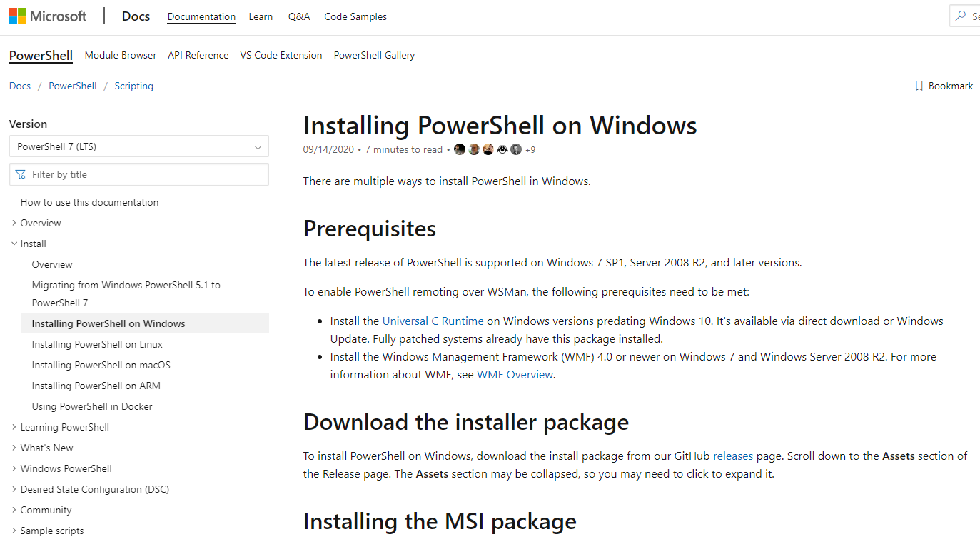Select Installing PowerShell on Linux article

pos(98,344)
